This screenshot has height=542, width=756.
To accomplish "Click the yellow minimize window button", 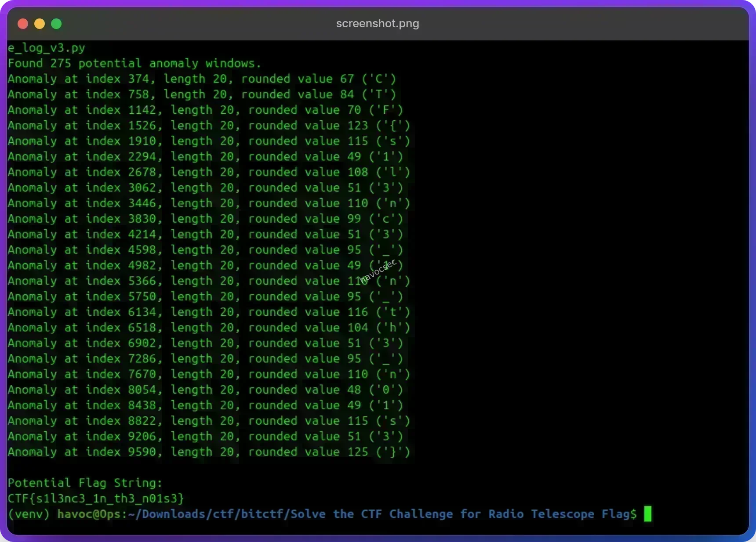I will coord(40,24).
